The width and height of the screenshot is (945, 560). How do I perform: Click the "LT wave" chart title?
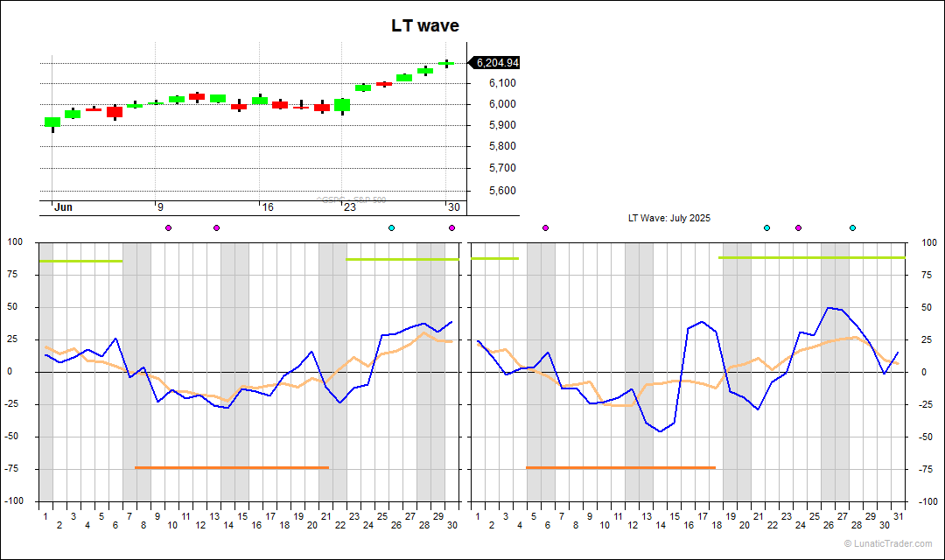pos(424,26)
